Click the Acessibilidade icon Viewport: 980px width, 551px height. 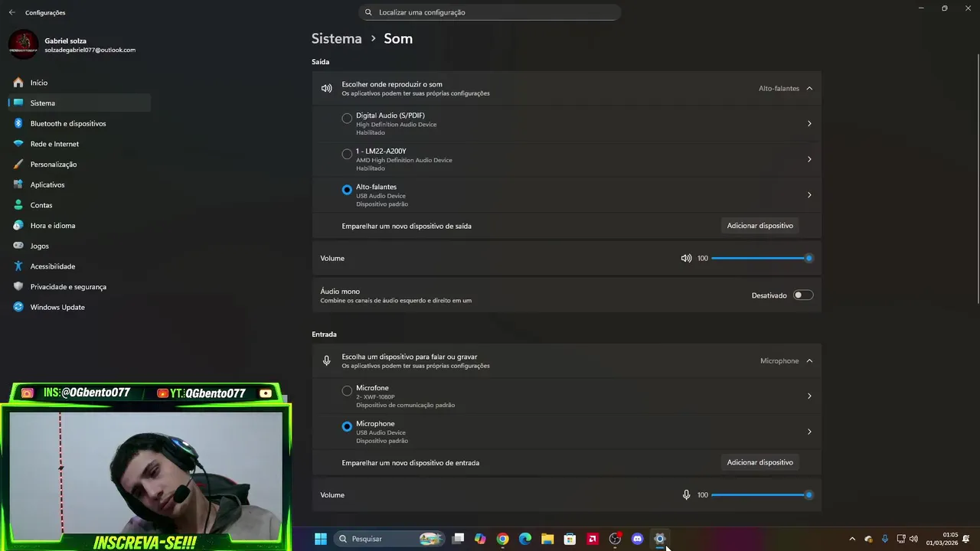click(x=18, y=266)
